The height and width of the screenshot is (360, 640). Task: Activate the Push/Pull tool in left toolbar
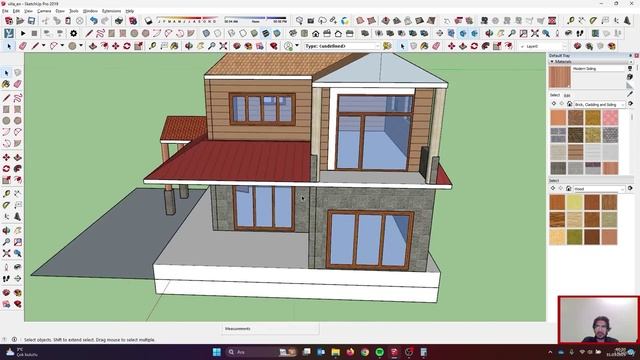tap(18, 157)
